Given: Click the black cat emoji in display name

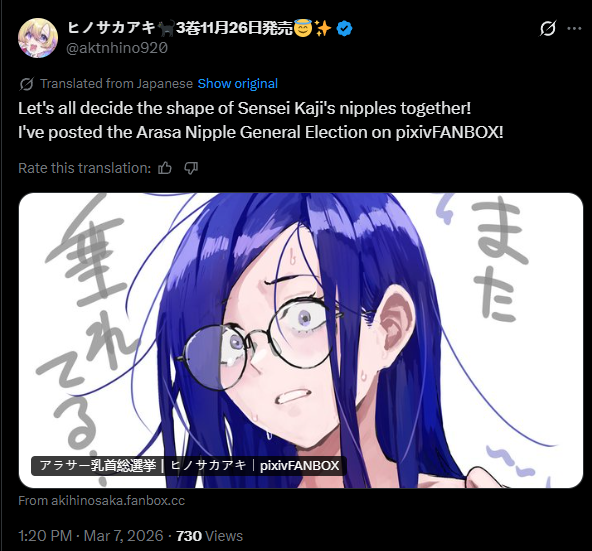Looking at the screenshot, I should [166, 28].
